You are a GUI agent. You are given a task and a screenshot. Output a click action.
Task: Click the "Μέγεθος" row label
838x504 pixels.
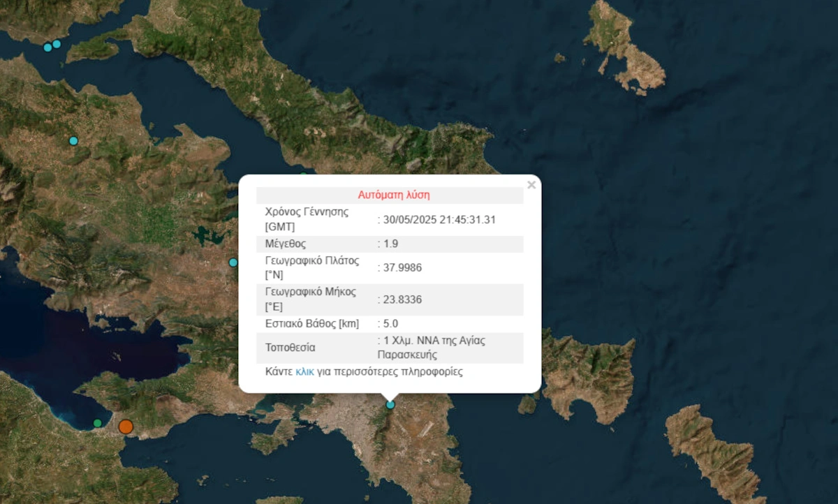[286, 244]
